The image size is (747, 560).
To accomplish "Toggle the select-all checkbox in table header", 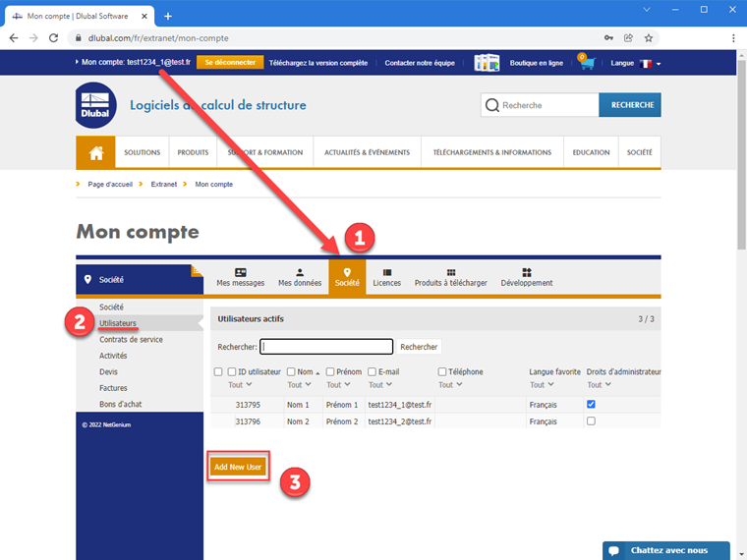I will point(218,372).
